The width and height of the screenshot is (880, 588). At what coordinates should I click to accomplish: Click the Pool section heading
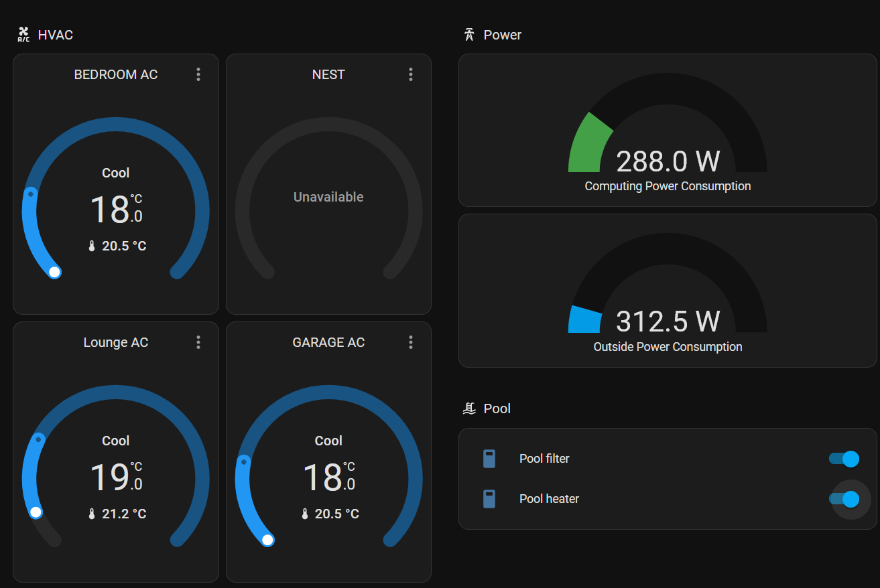497,409
